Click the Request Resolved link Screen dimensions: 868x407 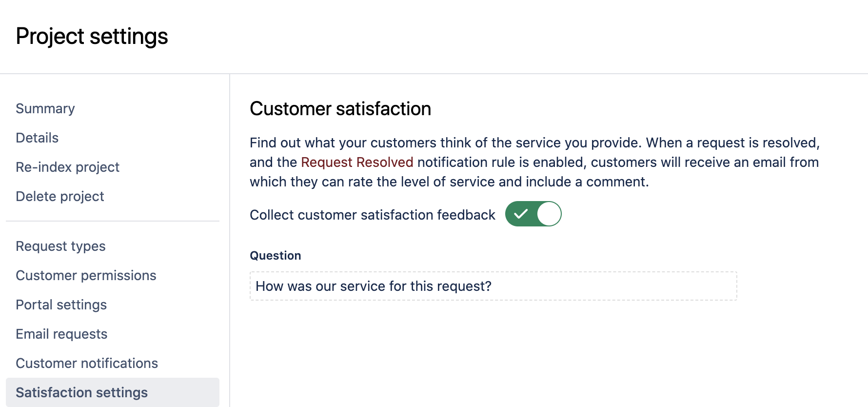(357, 162)
